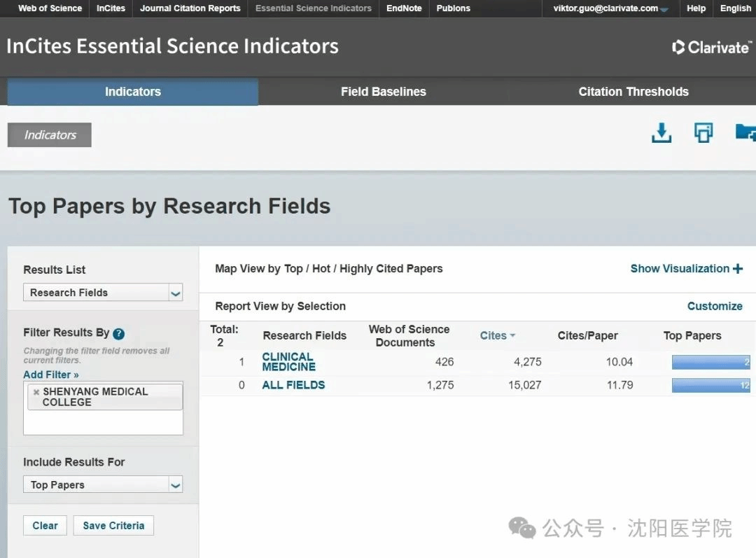
Task: Click the help question mark next to Filter Results By
Action: (x=119, y=334)
